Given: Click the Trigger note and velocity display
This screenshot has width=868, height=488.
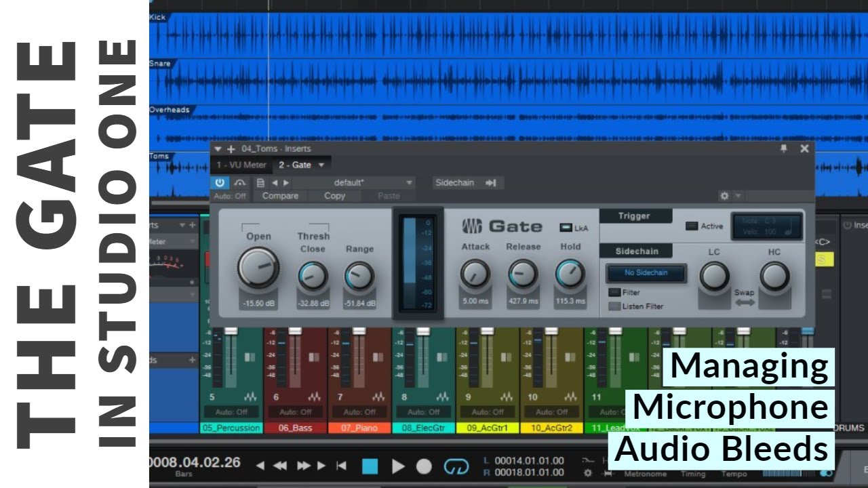Looking at the screenshot, I should (x=767, y=226).
